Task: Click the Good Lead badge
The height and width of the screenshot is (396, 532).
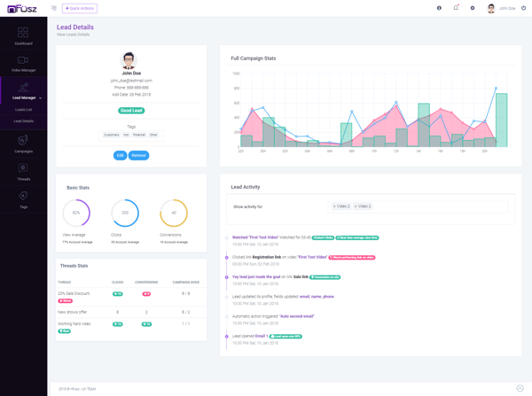Action: pyautogui.click(x=131, y=111)
